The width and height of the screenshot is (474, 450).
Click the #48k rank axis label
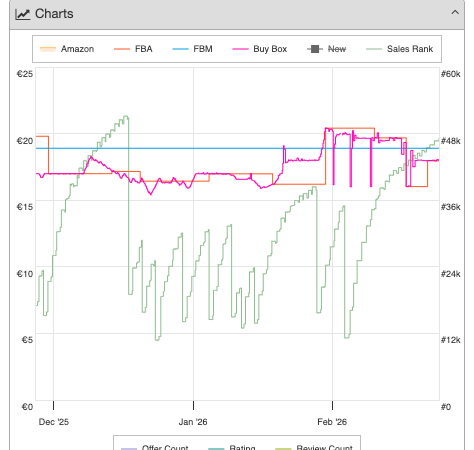450,141
